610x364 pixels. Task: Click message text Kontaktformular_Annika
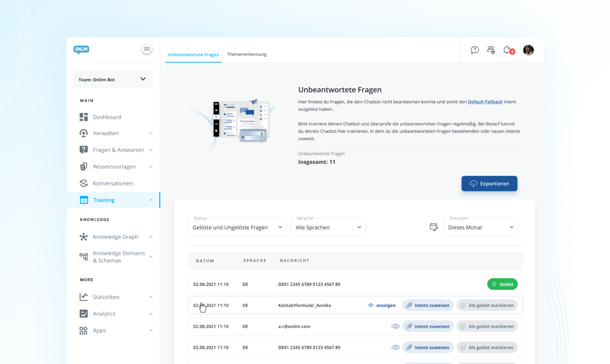tap(305, 305)
